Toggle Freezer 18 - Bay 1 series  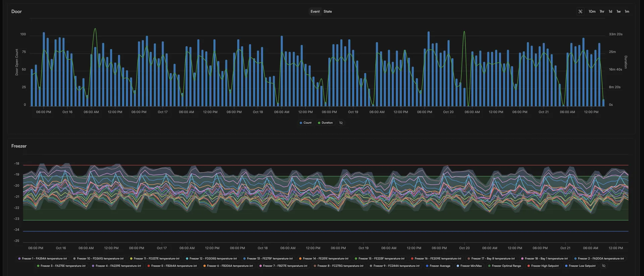click(544, 259)
